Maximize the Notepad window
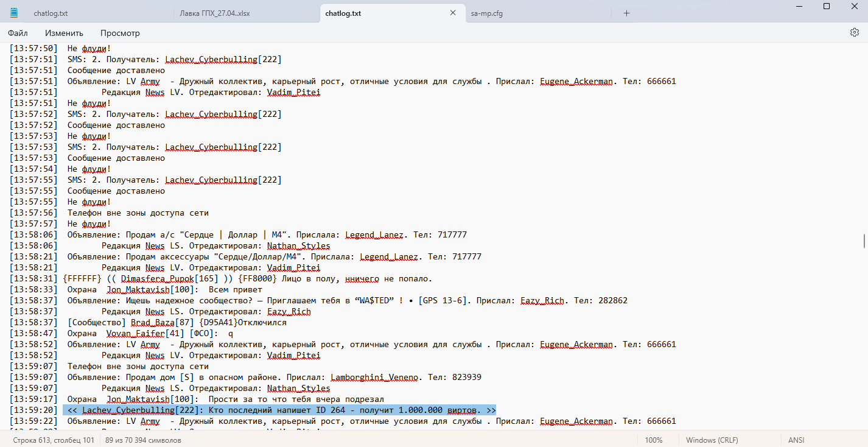 (x=826, y=6)
